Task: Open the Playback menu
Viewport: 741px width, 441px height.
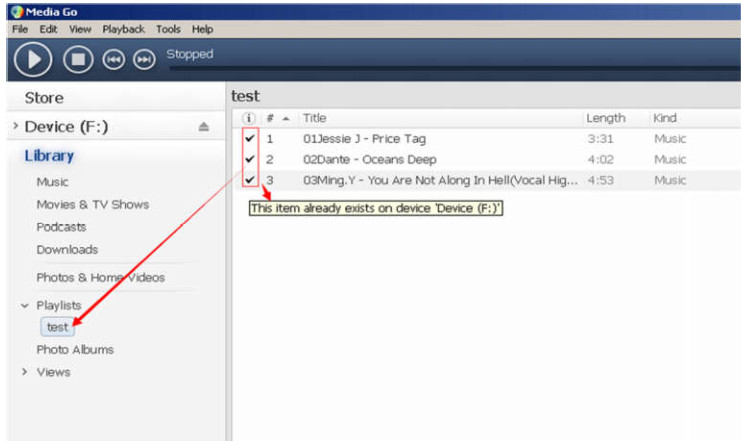Action: pos(124,29)
